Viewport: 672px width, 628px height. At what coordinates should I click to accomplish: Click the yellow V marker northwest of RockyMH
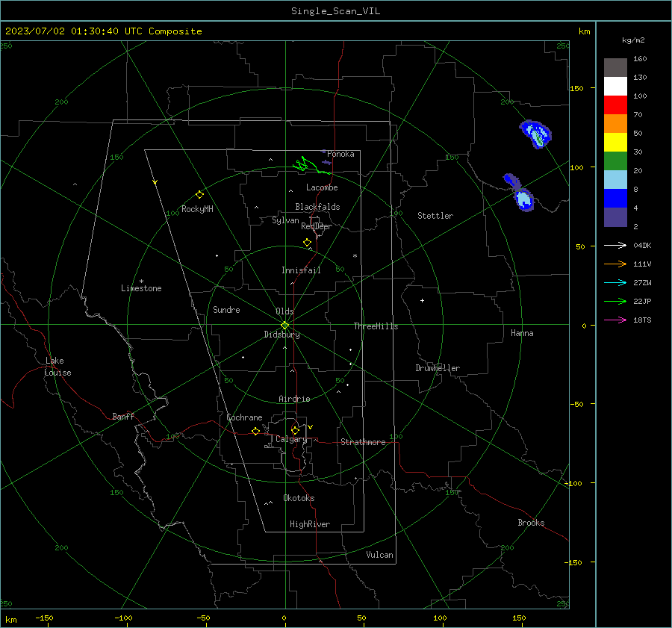pos(155,182)
